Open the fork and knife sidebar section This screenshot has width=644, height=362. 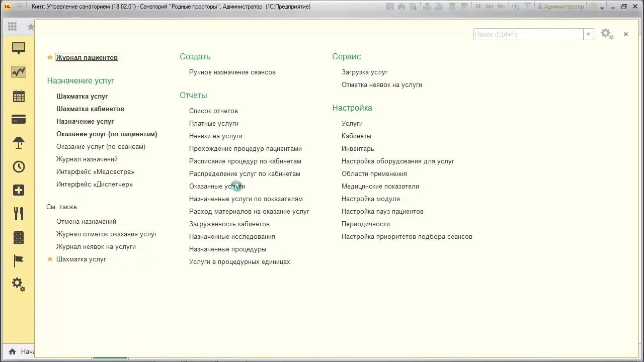point(19,214)
